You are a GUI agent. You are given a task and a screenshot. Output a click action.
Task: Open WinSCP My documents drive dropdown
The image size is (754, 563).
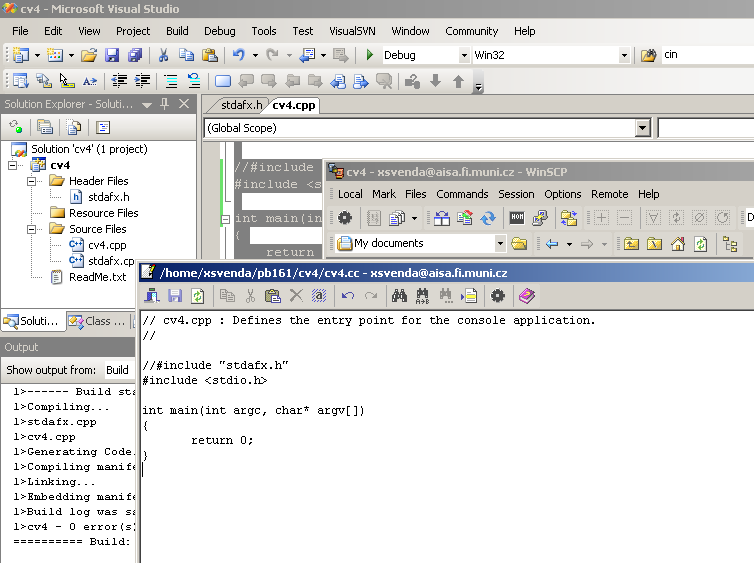[500, 243]
